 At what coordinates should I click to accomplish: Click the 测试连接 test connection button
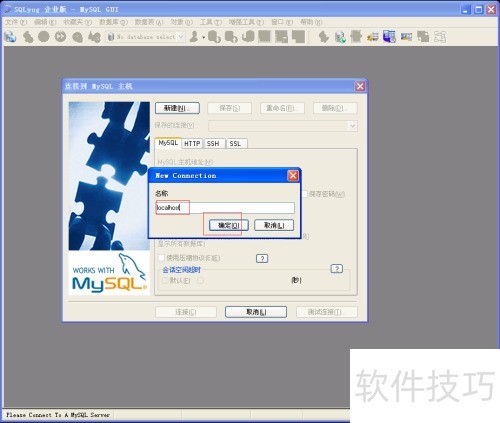pos(327,312)
